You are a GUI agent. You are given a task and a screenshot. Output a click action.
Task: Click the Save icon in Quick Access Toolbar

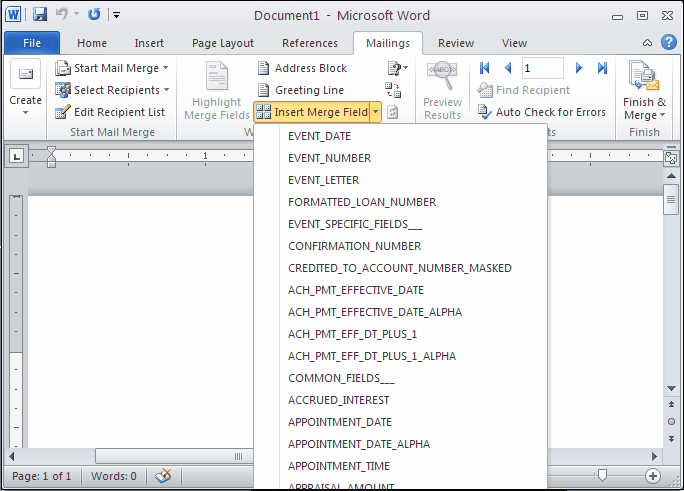coord(40,15)
